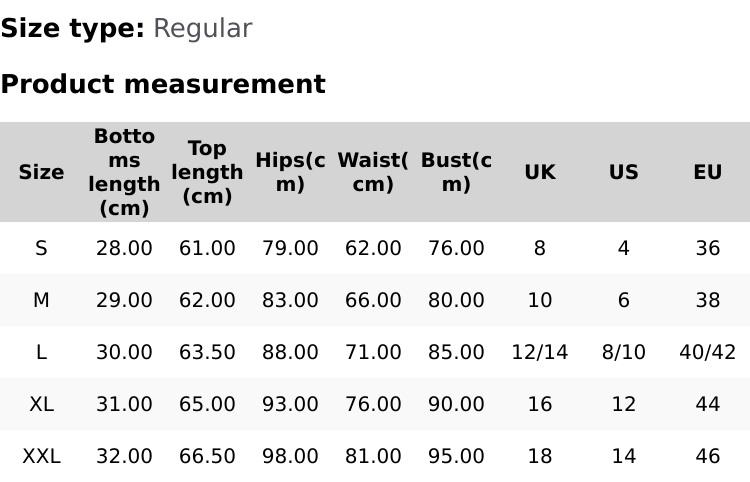Select the 40/42 EU size cell
The height and width of the screenshot is (482, 750).
707,352
